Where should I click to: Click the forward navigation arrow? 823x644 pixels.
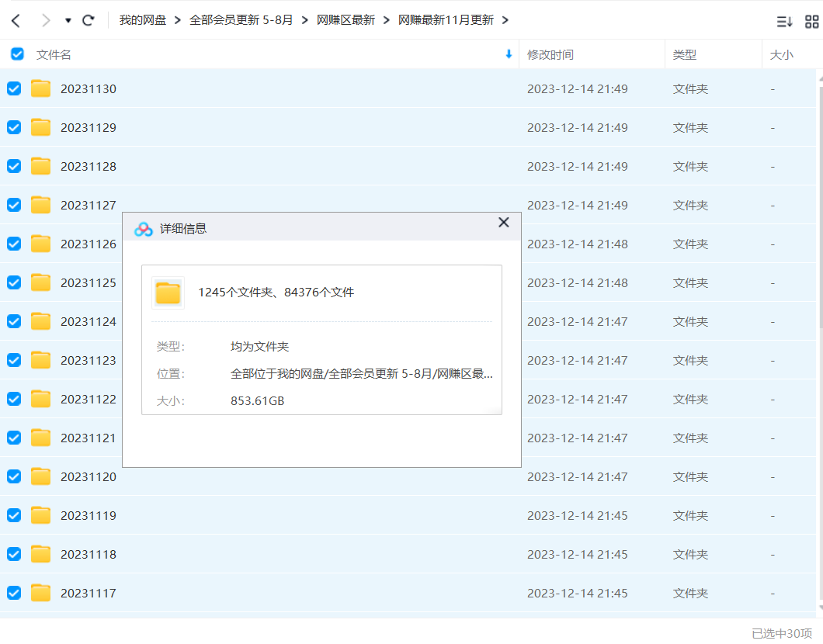tap(45, 20)
